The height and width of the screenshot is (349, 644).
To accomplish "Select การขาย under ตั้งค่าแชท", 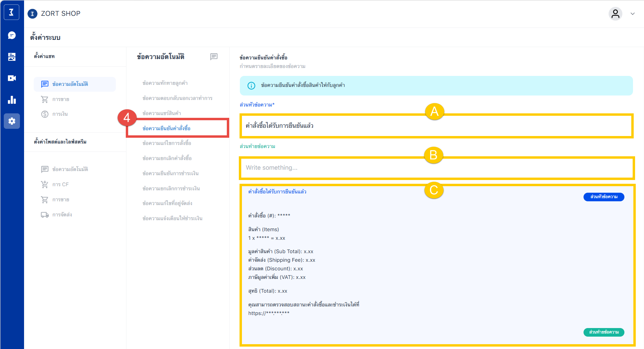I will [61, 99].
